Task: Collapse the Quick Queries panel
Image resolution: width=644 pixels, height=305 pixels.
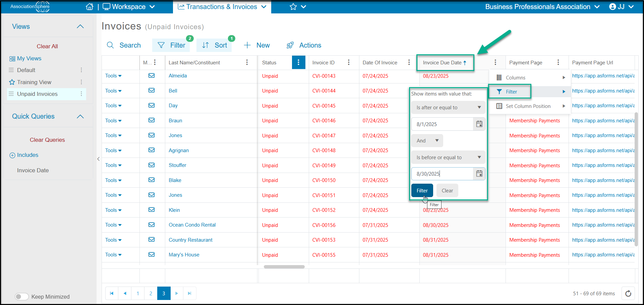Action: pyautogui.click(x=80, y=117)
